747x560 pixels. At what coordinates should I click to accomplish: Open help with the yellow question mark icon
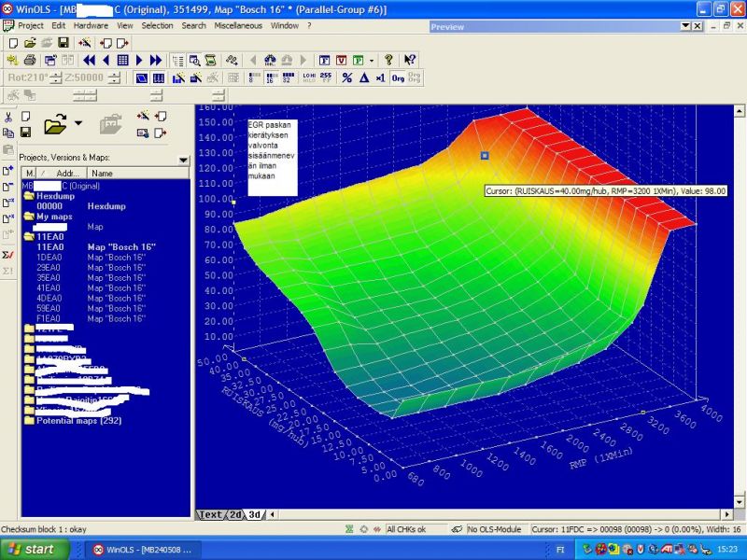click(388, 61)
